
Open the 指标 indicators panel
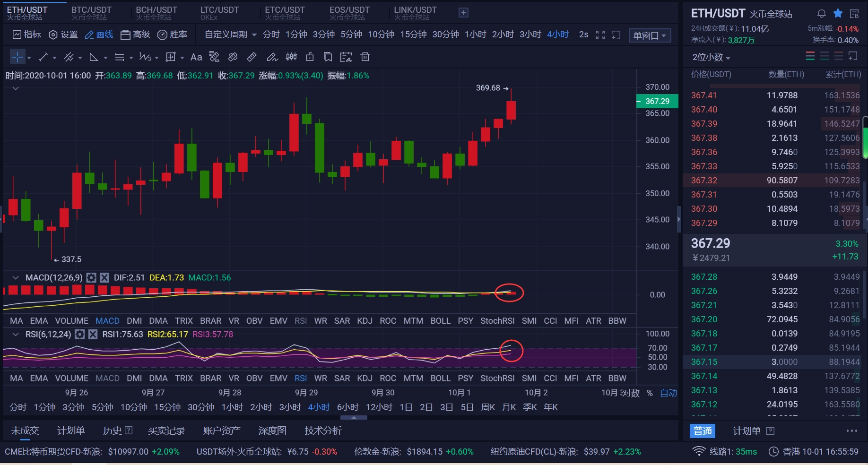tap(26, 34)
